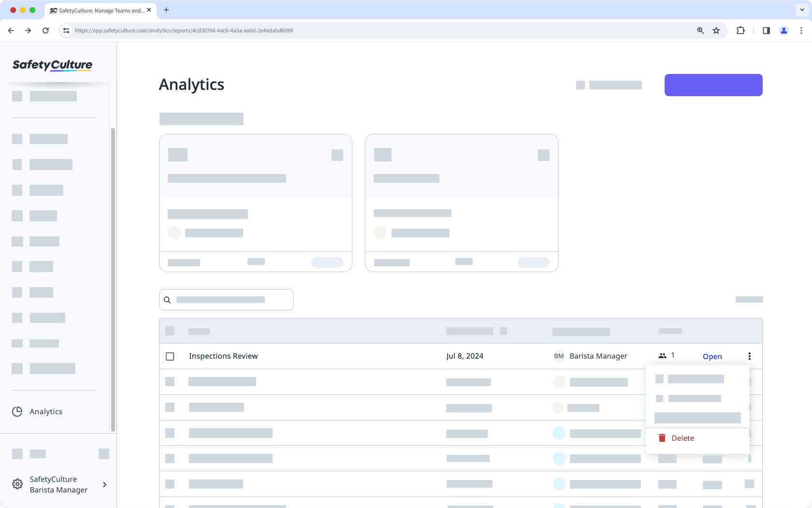Click the bookmark star in the address bar
The image size is (812, 508).
pyautogui.click(x=716, y=30)
